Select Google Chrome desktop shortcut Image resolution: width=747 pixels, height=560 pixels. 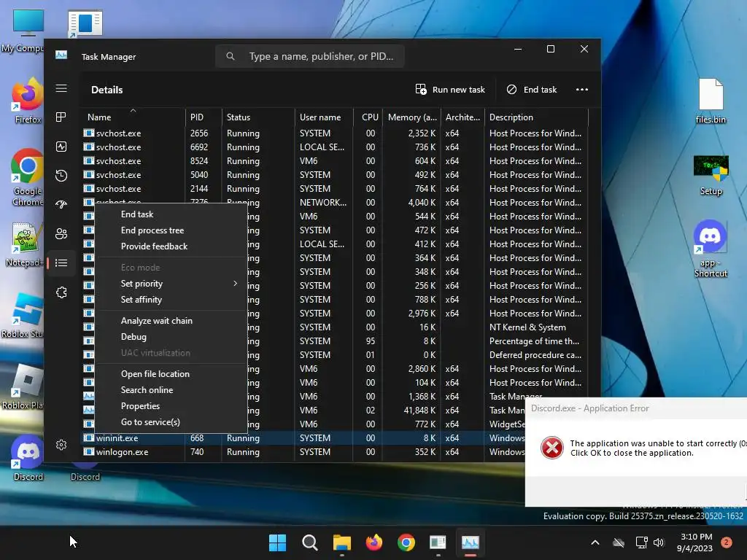pos(27,178)
